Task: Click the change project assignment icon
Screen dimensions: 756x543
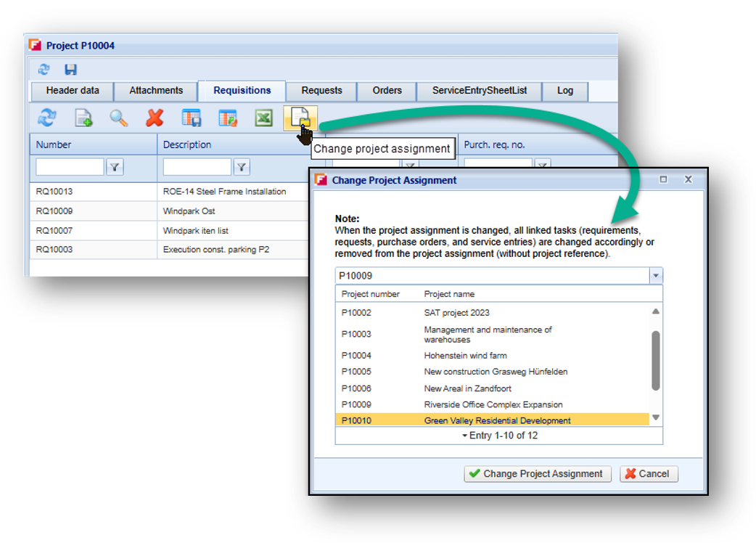Action: 300,118
